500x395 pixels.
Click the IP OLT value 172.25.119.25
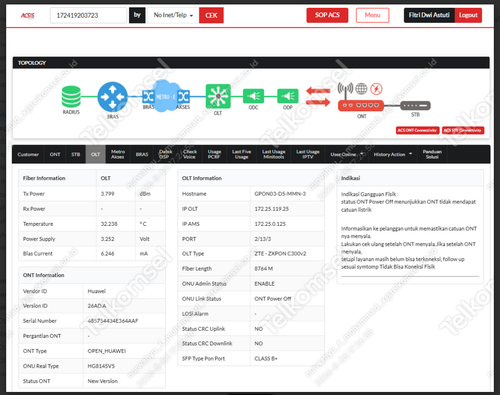click(271, 209)
